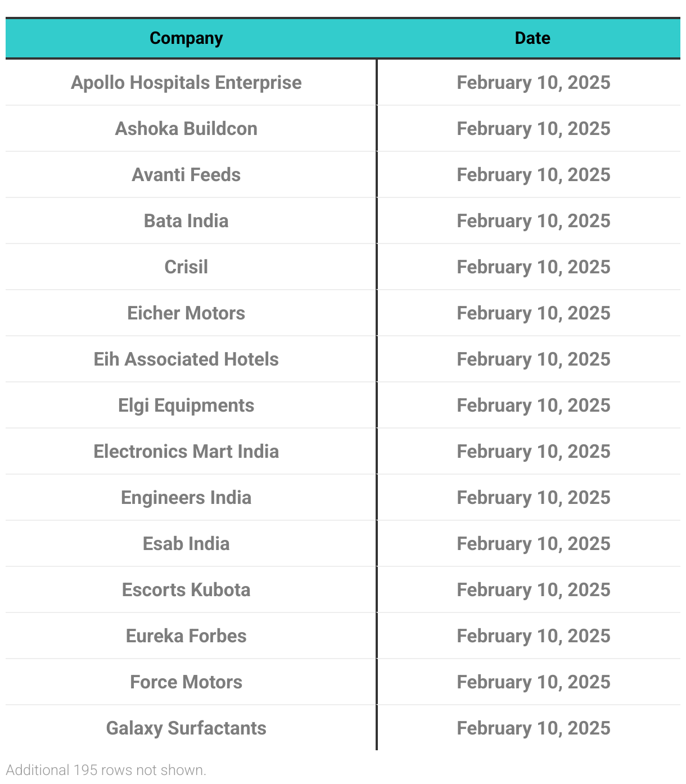
Task: Click the date beside Apollo Hospitals Enterprise
Action: point(533,83)
